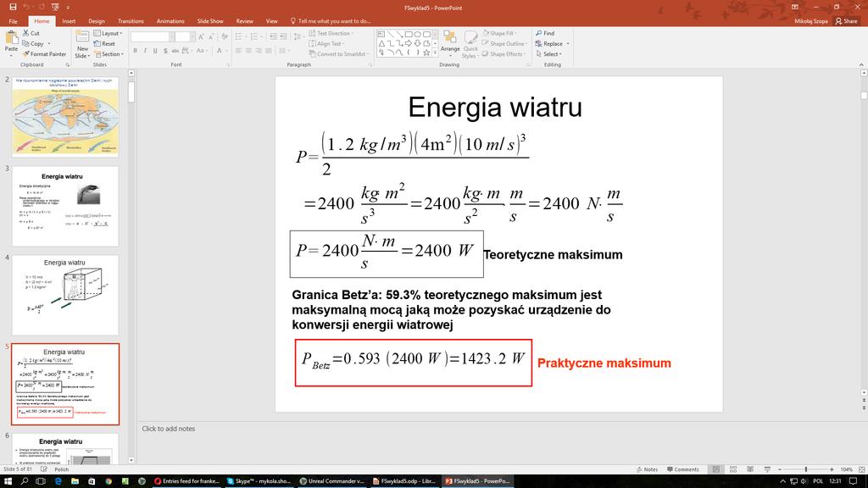
Task: Open the Transitions tab
Action: pos(131,21)
